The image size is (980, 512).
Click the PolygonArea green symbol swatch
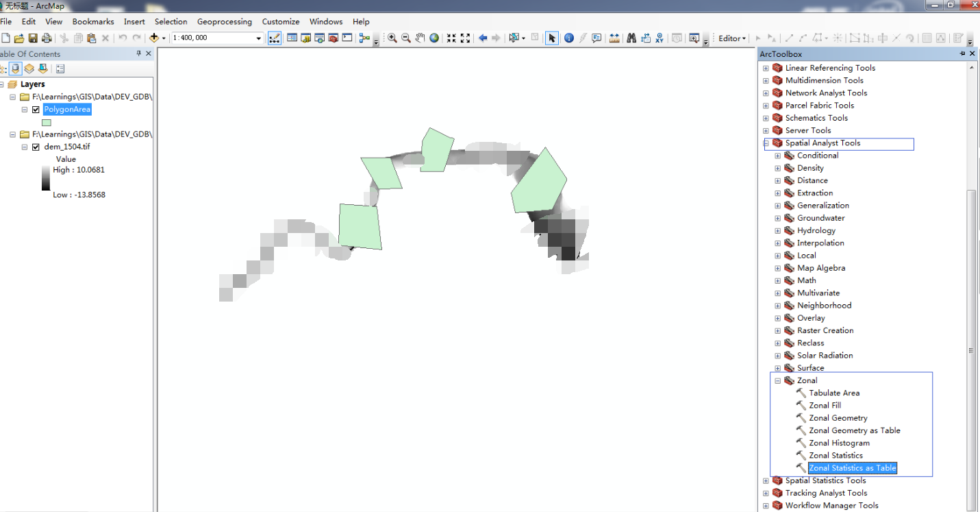pyautogui.click(x=47, y=123)
